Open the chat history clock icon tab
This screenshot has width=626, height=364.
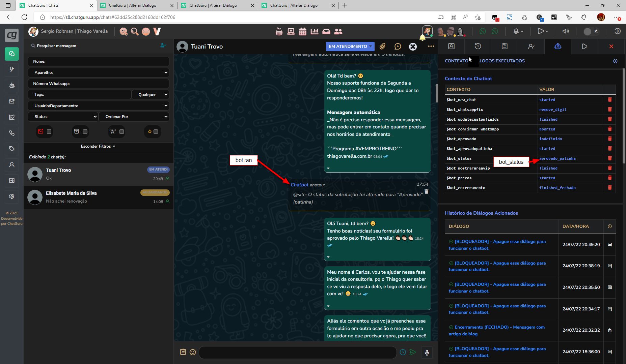coord(478,47)
